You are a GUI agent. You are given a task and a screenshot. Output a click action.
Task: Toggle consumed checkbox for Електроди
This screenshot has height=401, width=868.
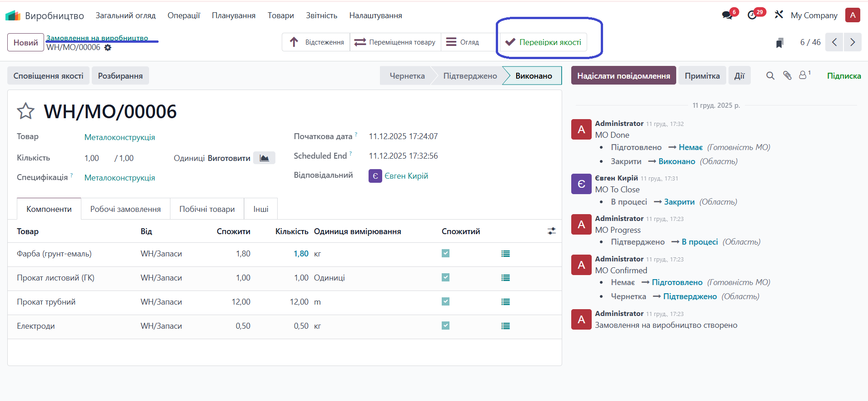point(445,326)
